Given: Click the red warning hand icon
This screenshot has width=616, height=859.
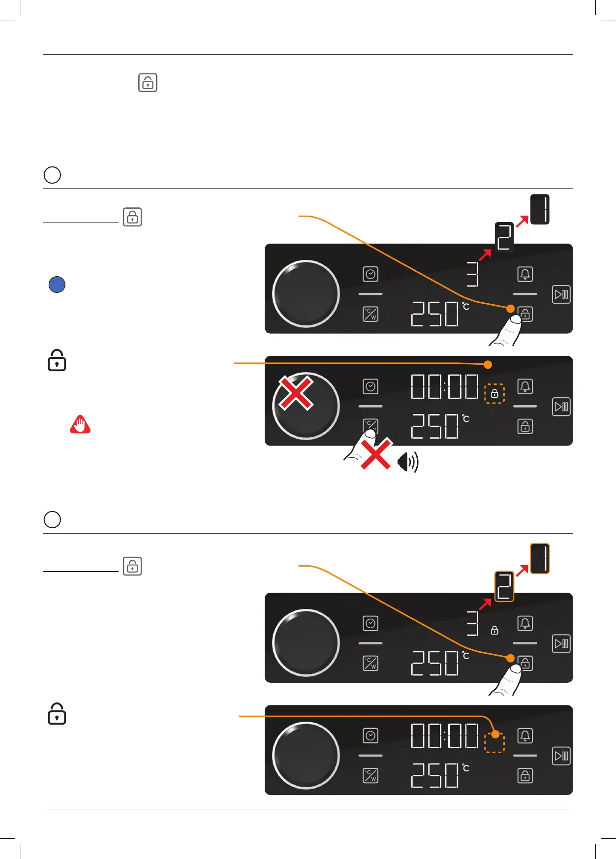Looking at the screenshot, I should click(80, 424).
